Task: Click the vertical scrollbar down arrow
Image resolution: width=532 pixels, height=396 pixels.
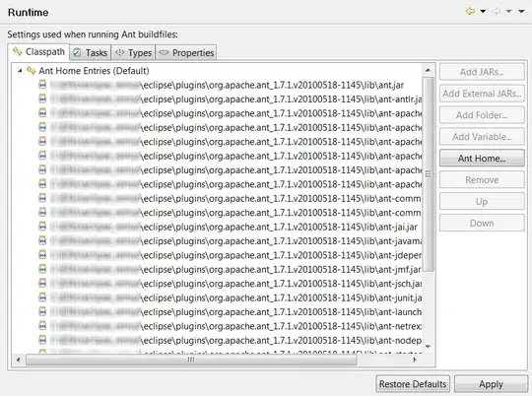Action: 428,347
